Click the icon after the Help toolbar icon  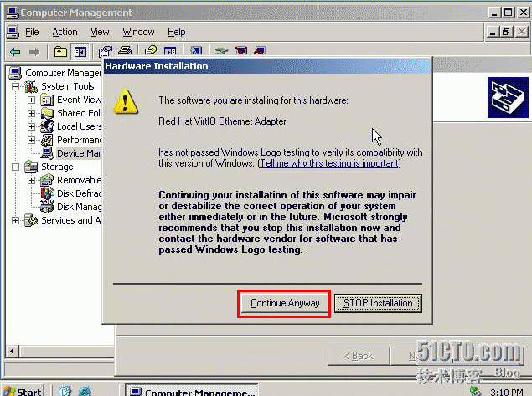pyautogui.click(x=170, y=51)
